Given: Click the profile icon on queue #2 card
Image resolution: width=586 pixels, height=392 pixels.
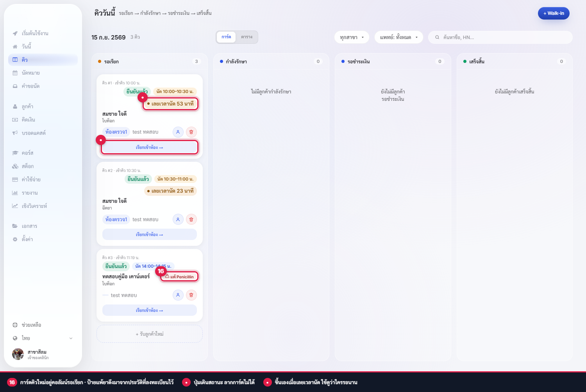Looking at the screenshot, I should (178, 220).
